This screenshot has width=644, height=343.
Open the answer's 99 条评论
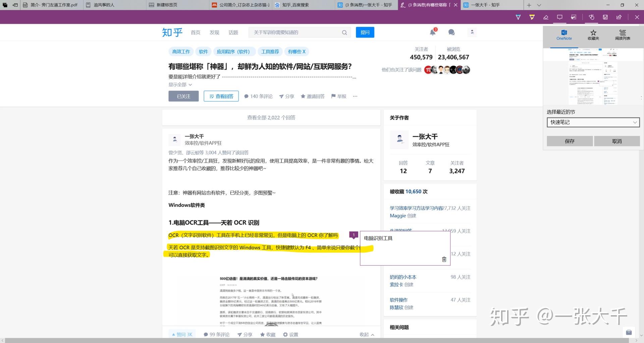(x=216, y=334)
